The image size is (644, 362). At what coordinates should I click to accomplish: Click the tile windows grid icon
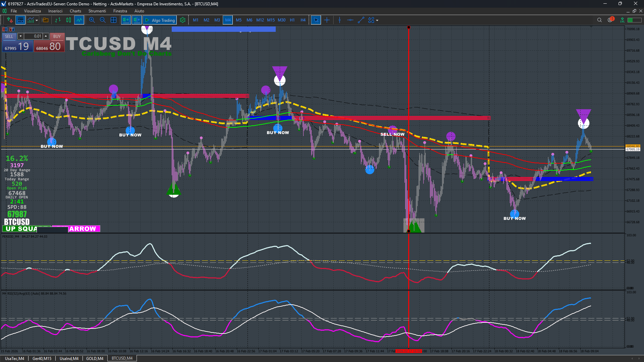[114, 20]
